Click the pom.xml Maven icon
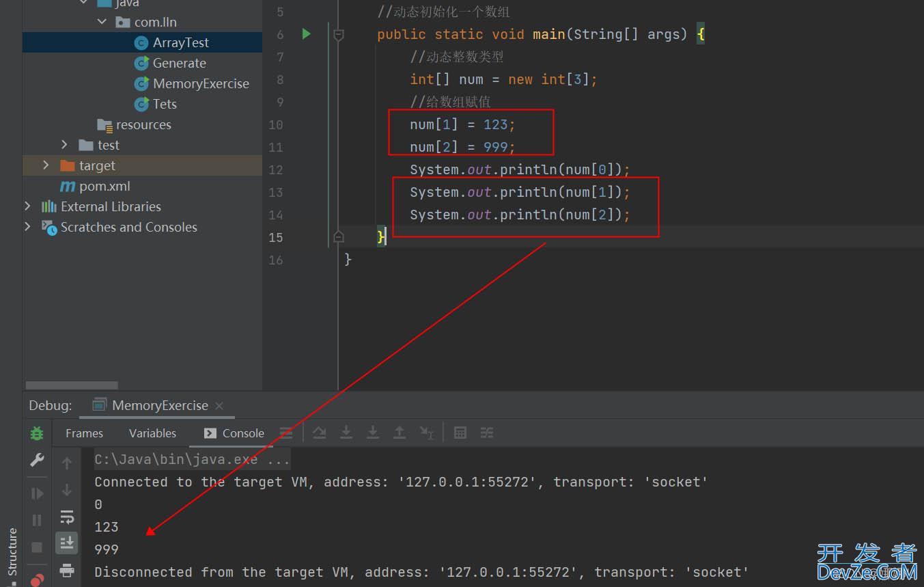This screenshot has width=924, height=587. tap(68, 186)
